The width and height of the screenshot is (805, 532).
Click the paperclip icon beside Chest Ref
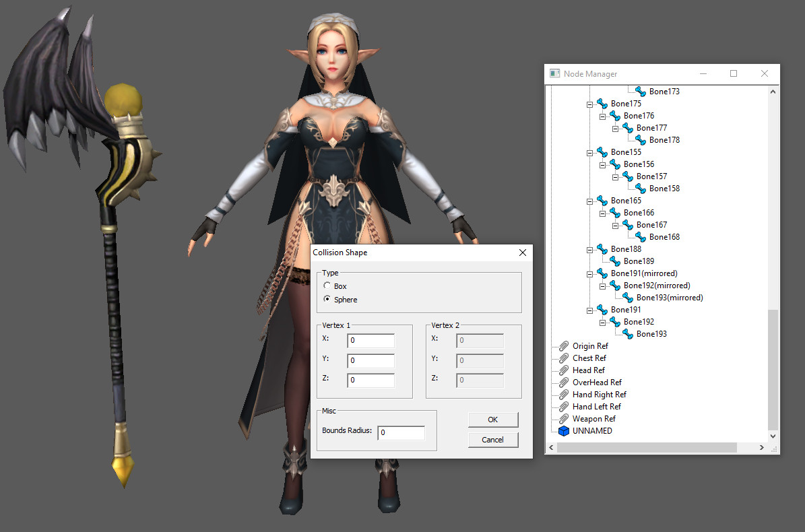564,358
